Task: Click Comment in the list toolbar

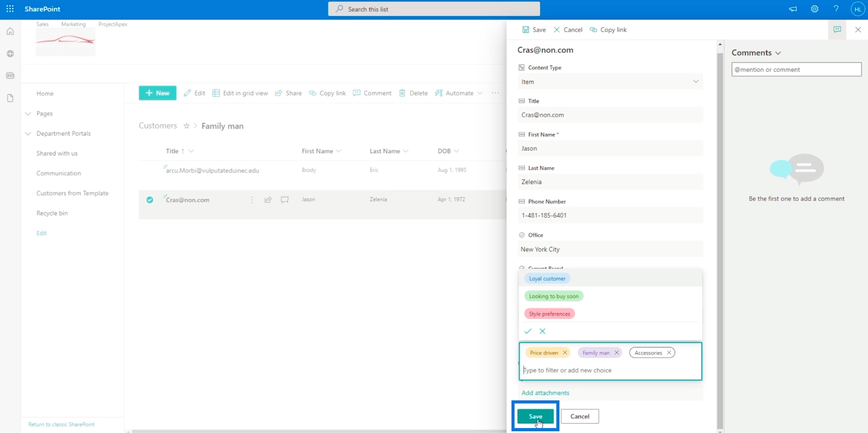Action: tap(372, 93)
